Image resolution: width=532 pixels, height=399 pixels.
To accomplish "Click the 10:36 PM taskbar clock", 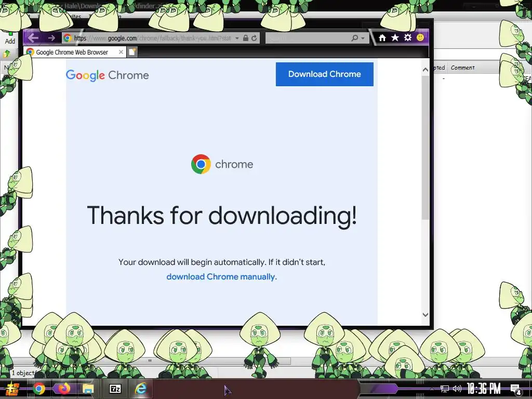I will 484,389.
